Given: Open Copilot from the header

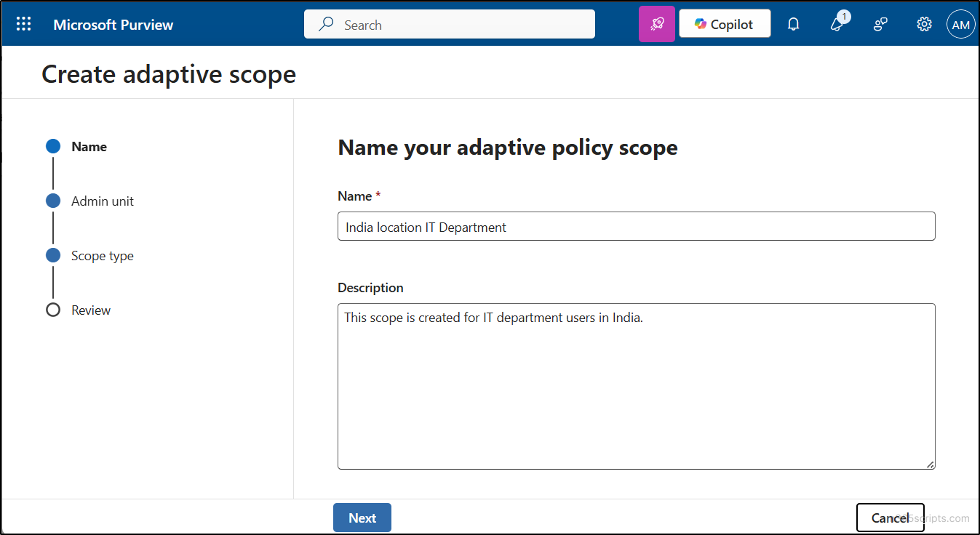Looking at the screenshot, I should click(x=725, y=24).
